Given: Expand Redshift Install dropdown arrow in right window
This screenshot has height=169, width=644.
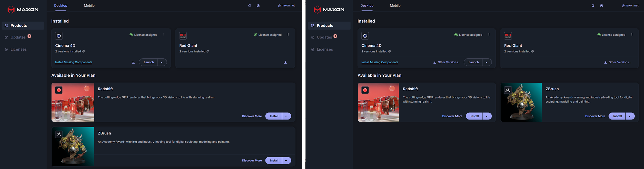Looking at the screenshot, I should click(487, 116).
